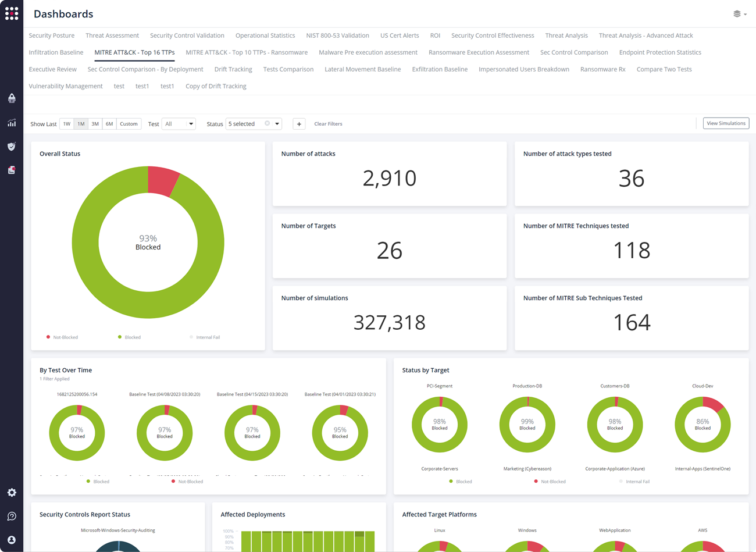Click the red Not-Blocked donut segment in Overall Status
Image resolution: width=756 pixels, height=552 pixels.
(x=163, y=181)
